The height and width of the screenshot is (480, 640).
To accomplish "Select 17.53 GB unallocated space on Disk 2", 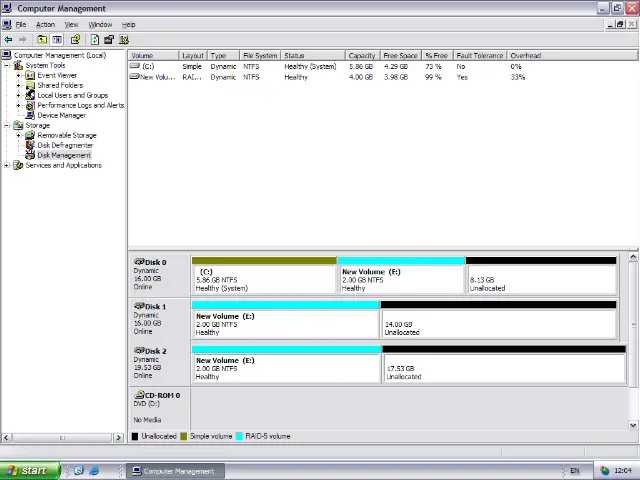I will click(x=504, y=364).
